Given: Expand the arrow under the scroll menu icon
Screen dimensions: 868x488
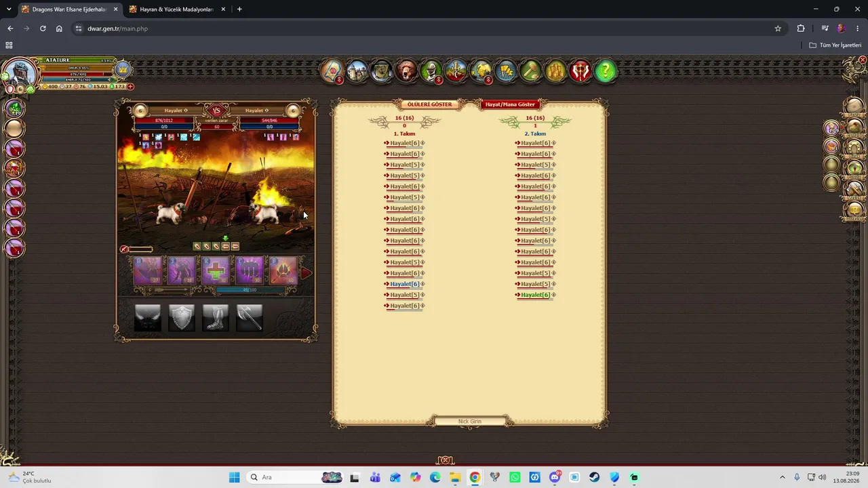Looking at the screenshot, I should 340,80.
